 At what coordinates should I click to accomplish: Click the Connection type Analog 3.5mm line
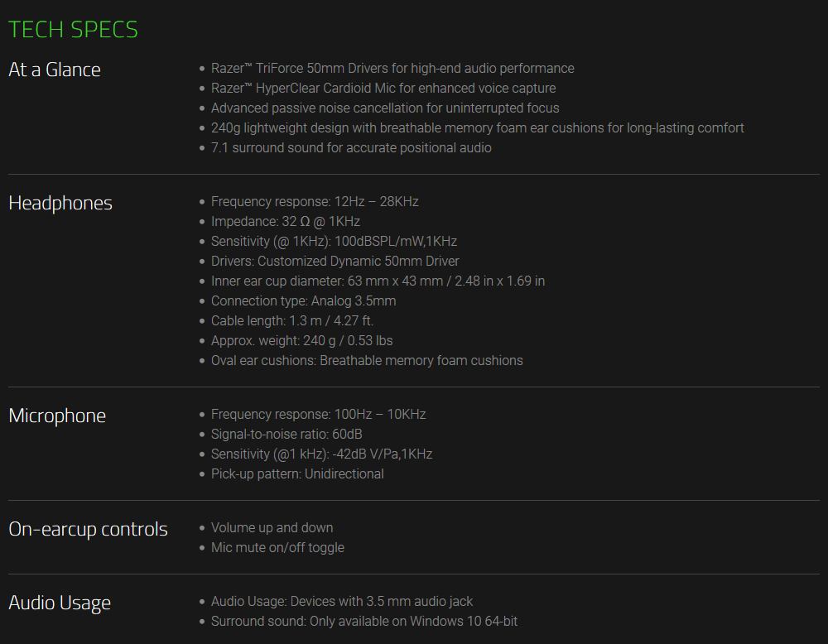(303, 301)
